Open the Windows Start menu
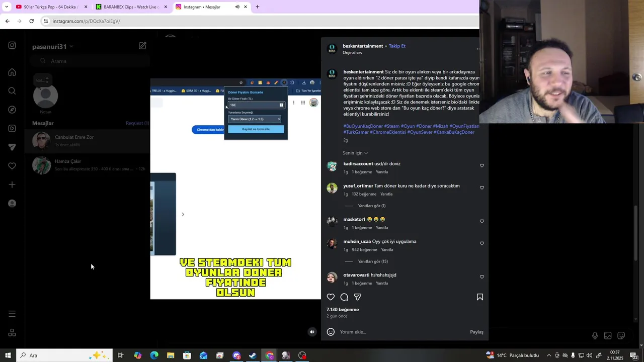 pyautogui.click(x=8, y=355)
